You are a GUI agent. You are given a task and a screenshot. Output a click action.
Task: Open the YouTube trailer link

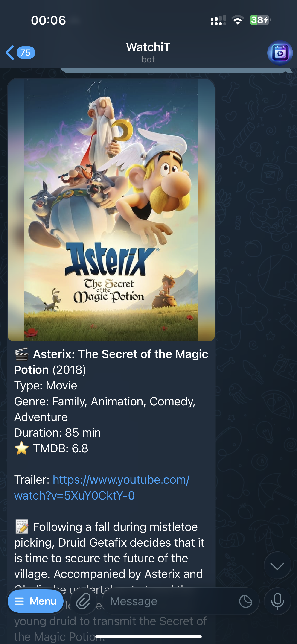pos(102,488)
